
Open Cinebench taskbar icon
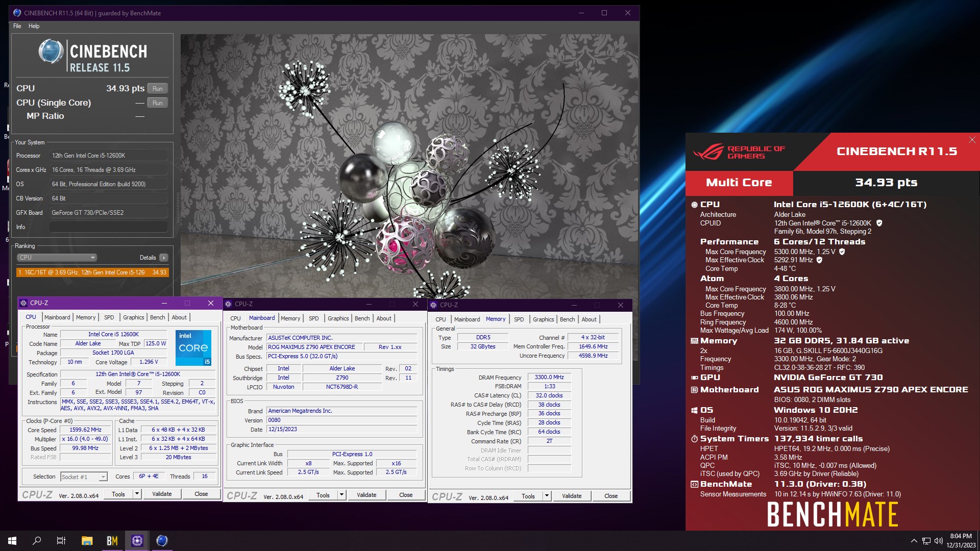pos(162,541)
